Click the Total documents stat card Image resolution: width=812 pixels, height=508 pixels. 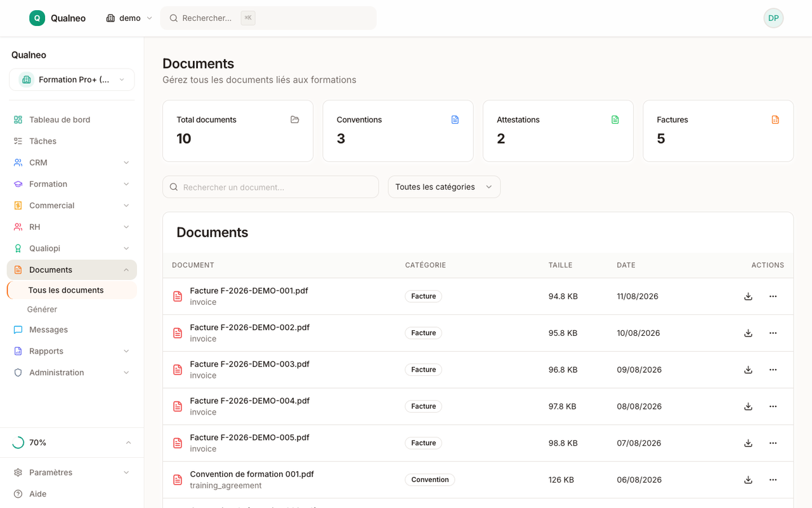point(238,131)
